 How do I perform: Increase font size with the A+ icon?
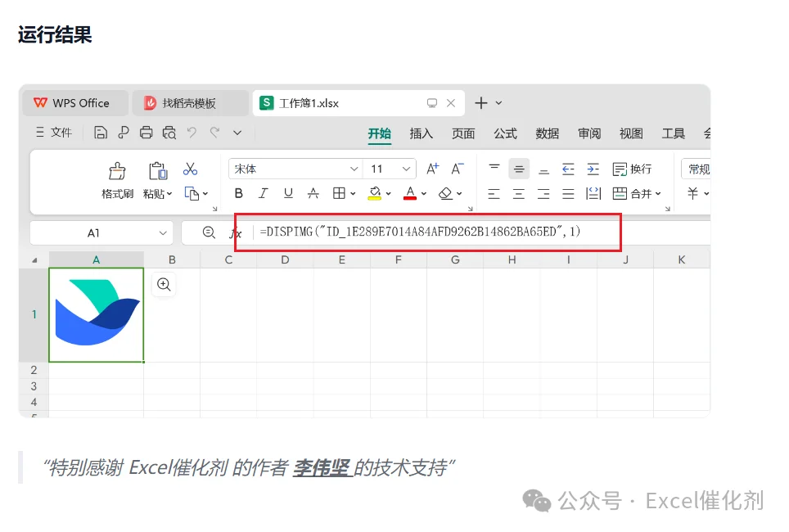coord(432,169)
